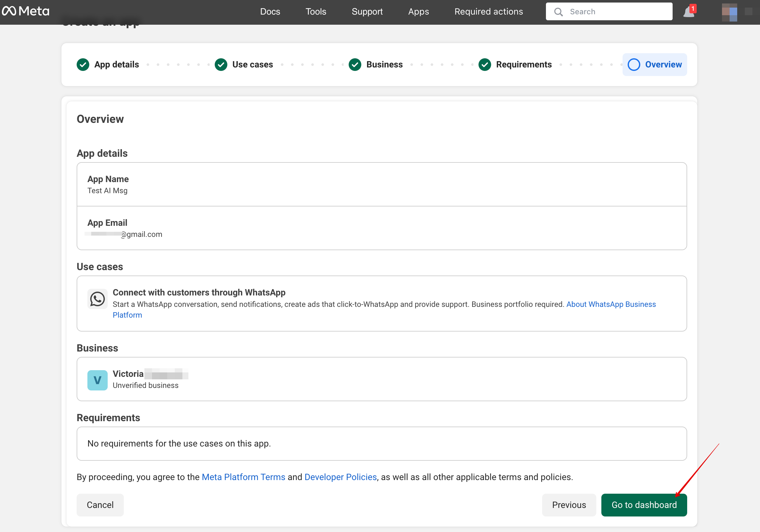Select the Overview step circle

click(x=634, y=65)
